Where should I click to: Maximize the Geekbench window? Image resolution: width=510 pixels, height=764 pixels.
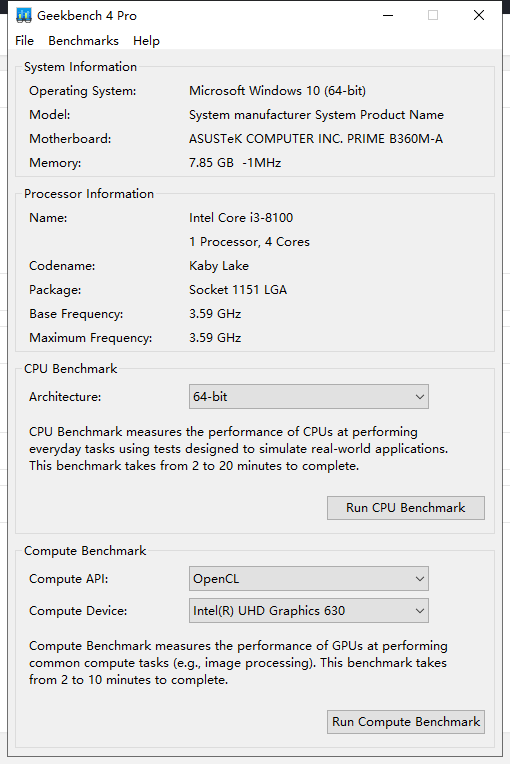(x=433, y=16)
